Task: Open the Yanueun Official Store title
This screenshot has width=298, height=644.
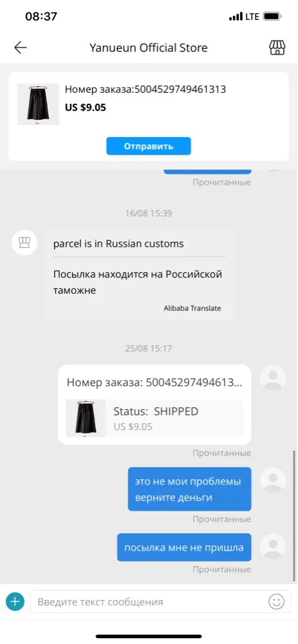Action: tap(149, 48)
